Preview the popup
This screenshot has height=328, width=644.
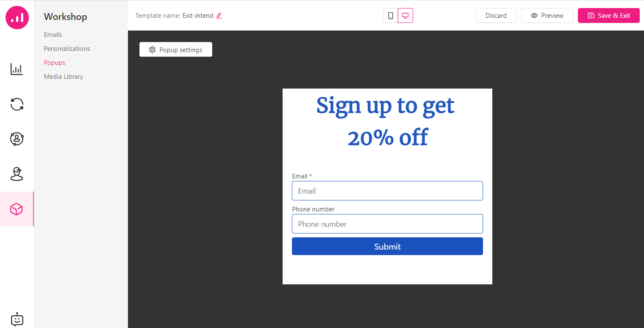pos(547,16)
